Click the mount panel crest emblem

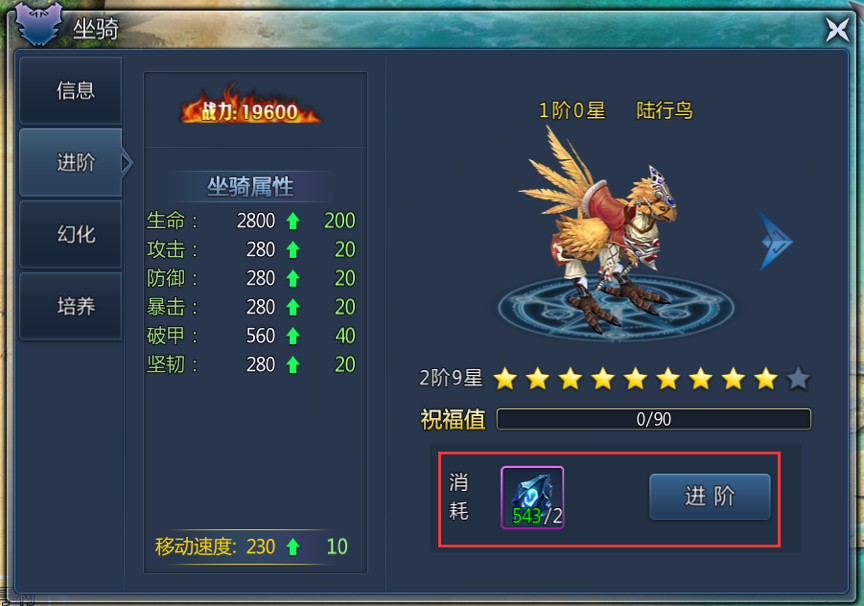coord(38,23)
